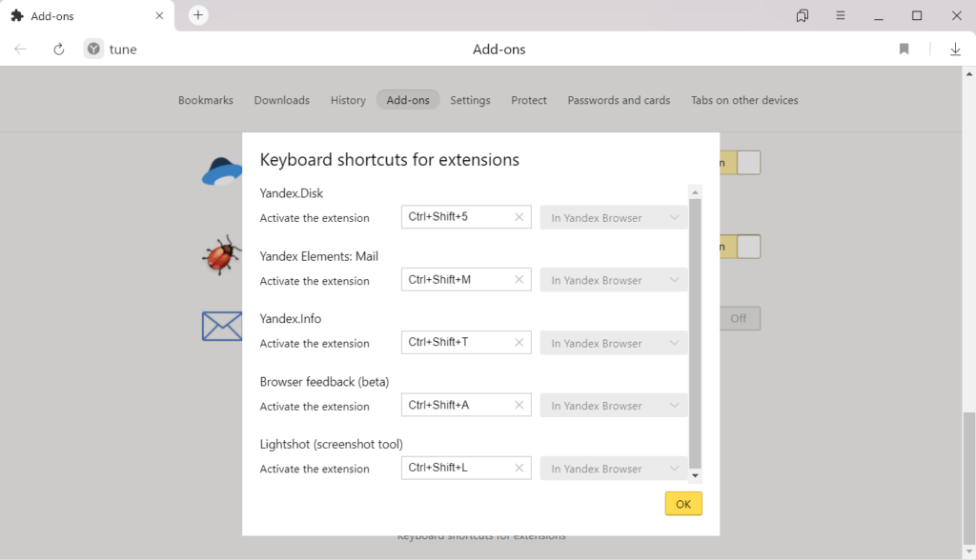Clear the Yandex.Disk shortcut with X icon
Viewport: 976px width, 560px height.
coord(518,217)
